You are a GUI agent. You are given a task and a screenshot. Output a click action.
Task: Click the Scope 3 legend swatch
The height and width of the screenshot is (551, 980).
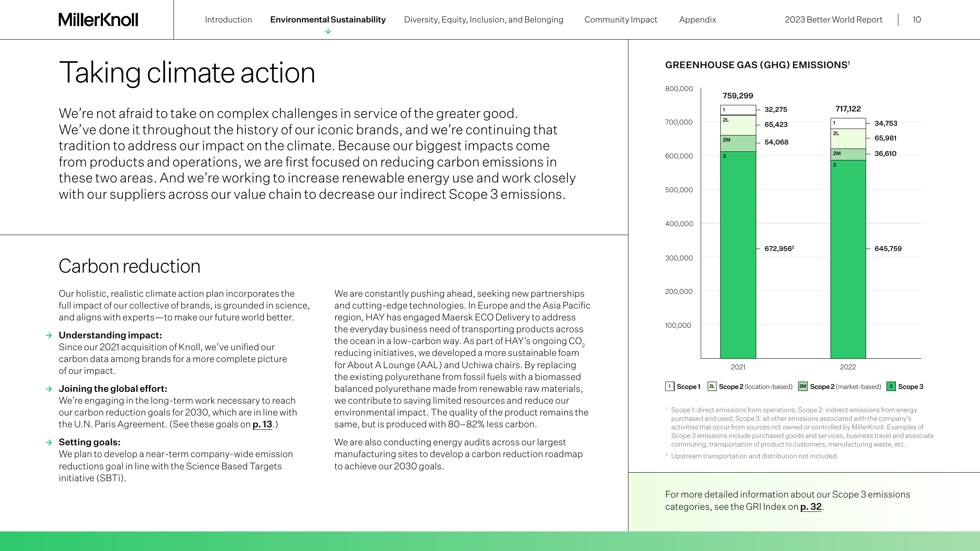(x=891, y=387)
